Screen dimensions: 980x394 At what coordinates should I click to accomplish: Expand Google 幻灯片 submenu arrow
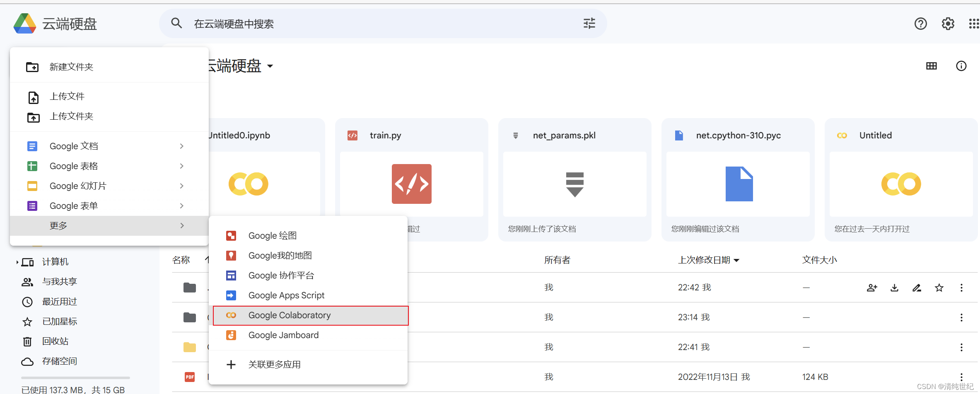pyautogui.click(x=181, y=186)
